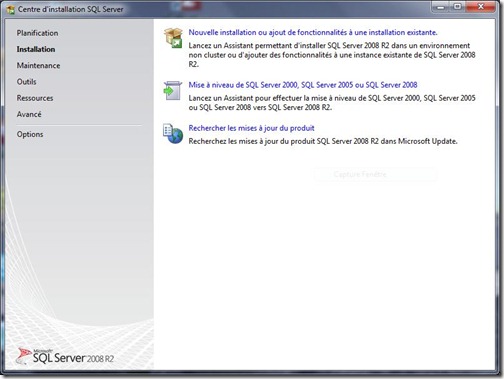The width and height of the screenshot is (504, 379).
Task: Open Rechercher les mises à jour du produit
Action: point(252,128)
